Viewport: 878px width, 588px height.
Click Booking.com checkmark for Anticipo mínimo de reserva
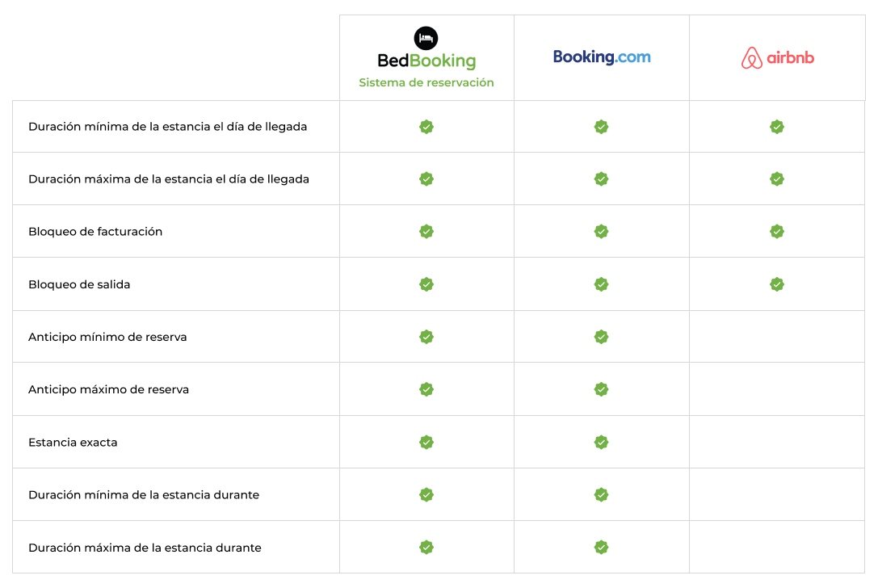click(x=602, y=337)
